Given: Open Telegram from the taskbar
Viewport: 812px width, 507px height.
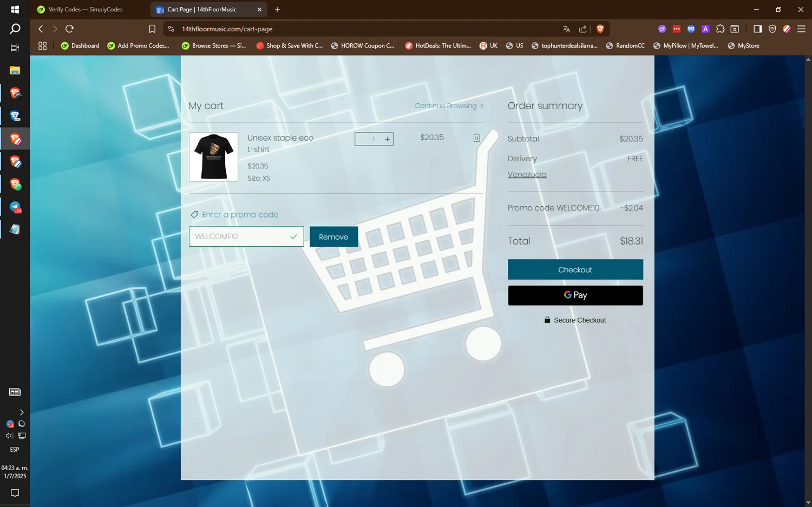Looking at the screenshot, I should pos(15,207).
